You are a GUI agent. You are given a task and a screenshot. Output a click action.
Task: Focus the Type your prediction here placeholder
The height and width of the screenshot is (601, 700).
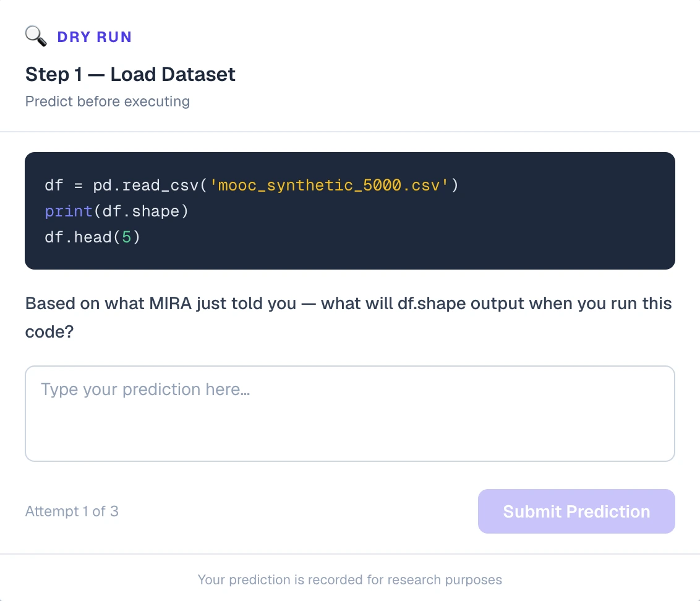pos(145,390)
